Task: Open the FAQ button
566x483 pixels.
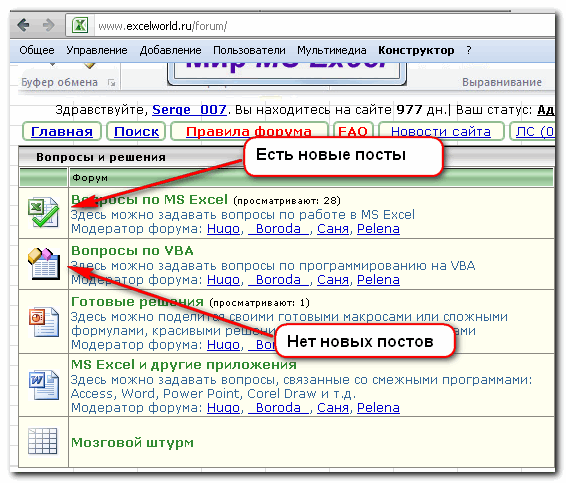Action: 353,131
